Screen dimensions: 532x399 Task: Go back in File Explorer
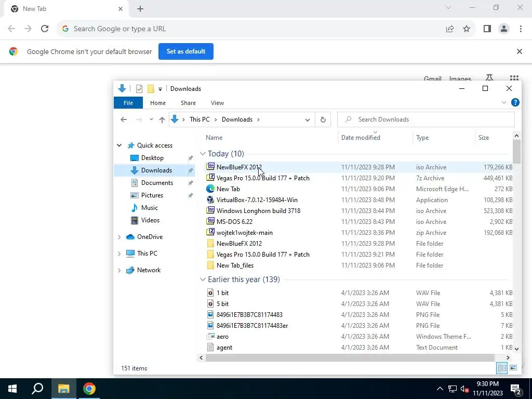pyautogui.click(x=124, y=119)
